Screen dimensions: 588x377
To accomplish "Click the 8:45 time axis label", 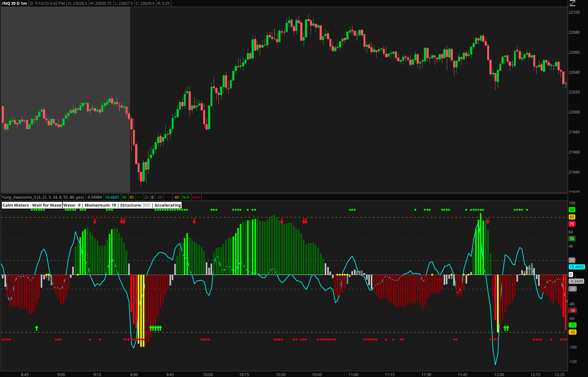I will coord(25,375).
